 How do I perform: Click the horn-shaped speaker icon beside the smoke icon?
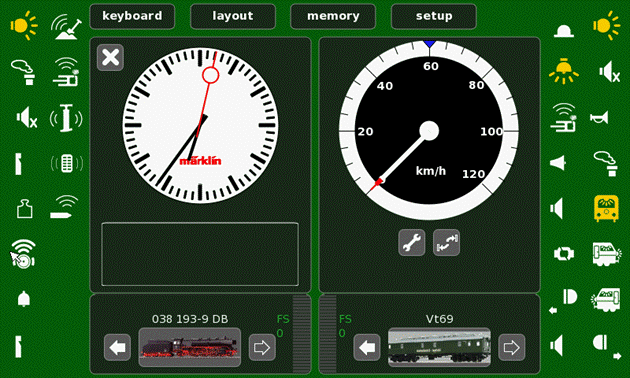558,163
